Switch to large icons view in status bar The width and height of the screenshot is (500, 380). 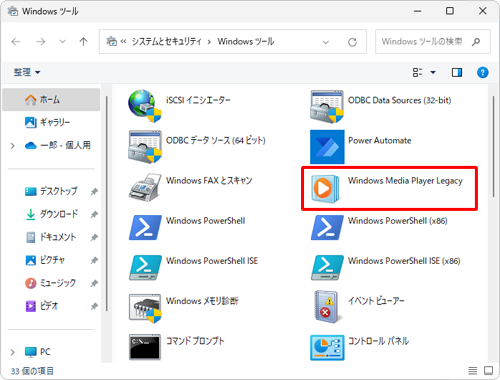coord(489,370)
